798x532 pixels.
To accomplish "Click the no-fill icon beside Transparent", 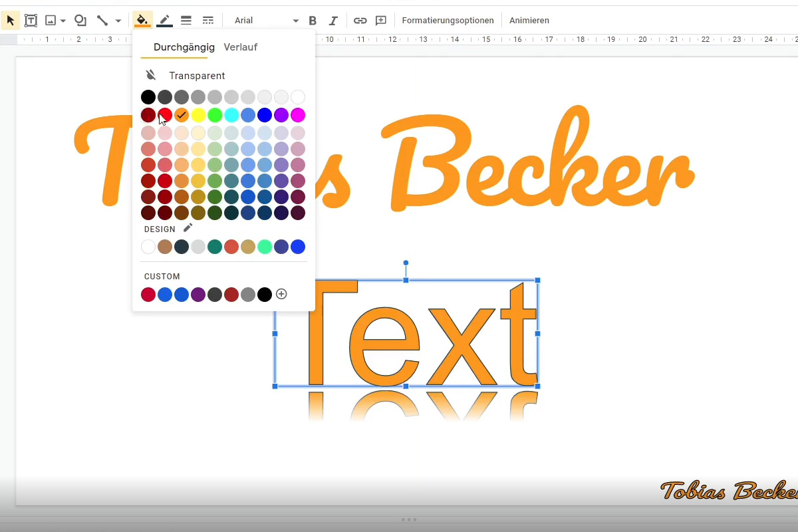I will (151, 75).
